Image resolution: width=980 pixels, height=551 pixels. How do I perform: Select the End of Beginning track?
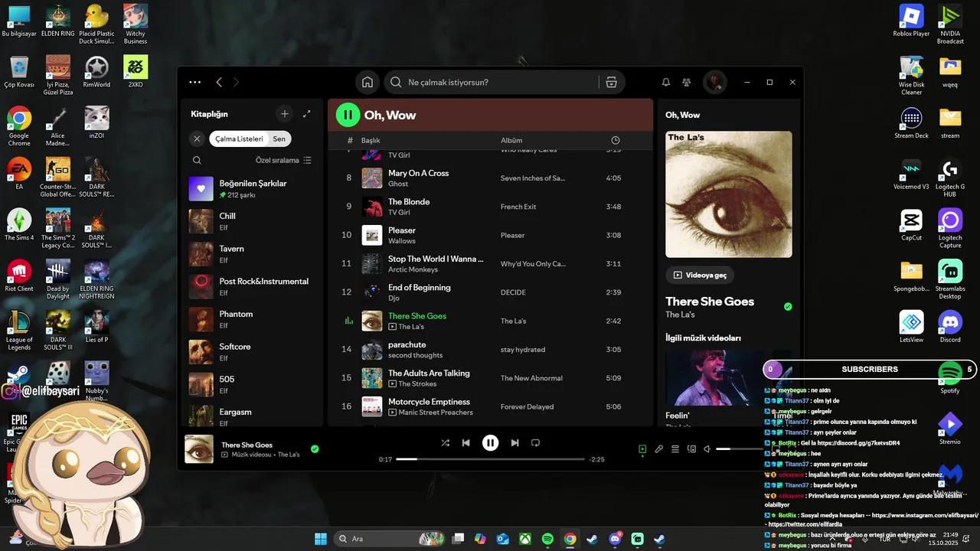490,292
